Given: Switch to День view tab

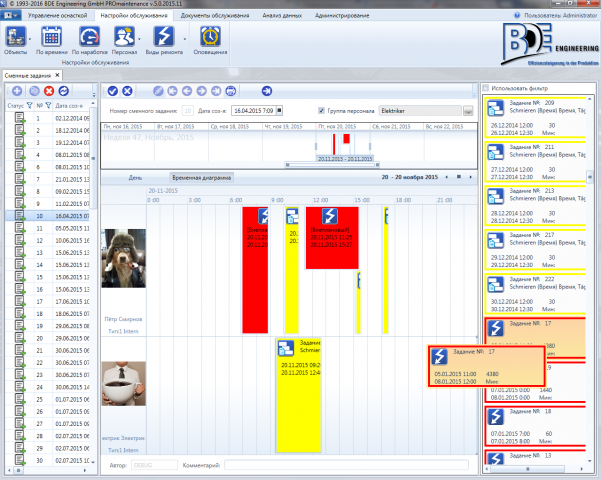Looking at the screenshot, I should [x=135, y=178].
